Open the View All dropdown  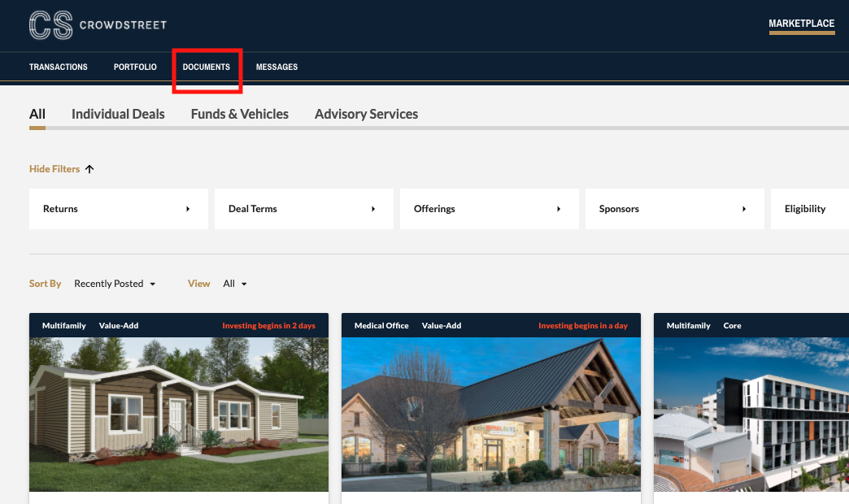(x=235, y=284)
